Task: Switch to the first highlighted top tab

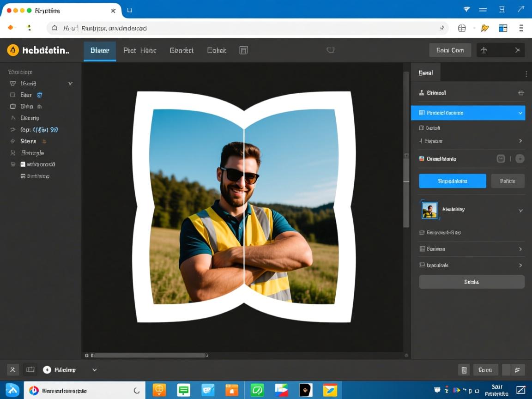Action: click(100, 51)
